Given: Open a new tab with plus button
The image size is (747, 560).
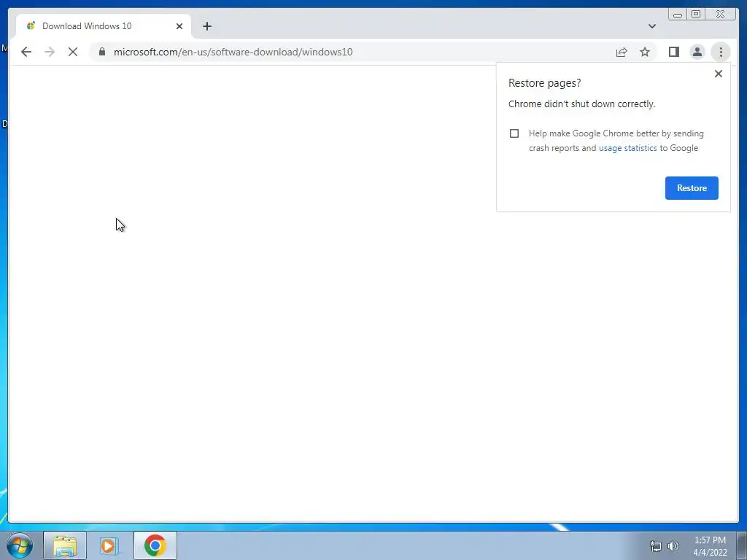Looking at the screenshot, I should [x=206, y=26].
